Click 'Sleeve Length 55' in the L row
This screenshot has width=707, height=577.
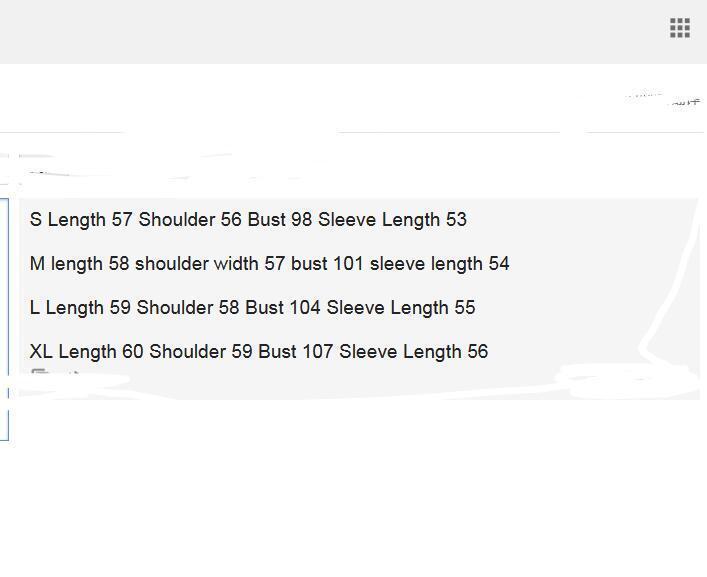point(401,308)
